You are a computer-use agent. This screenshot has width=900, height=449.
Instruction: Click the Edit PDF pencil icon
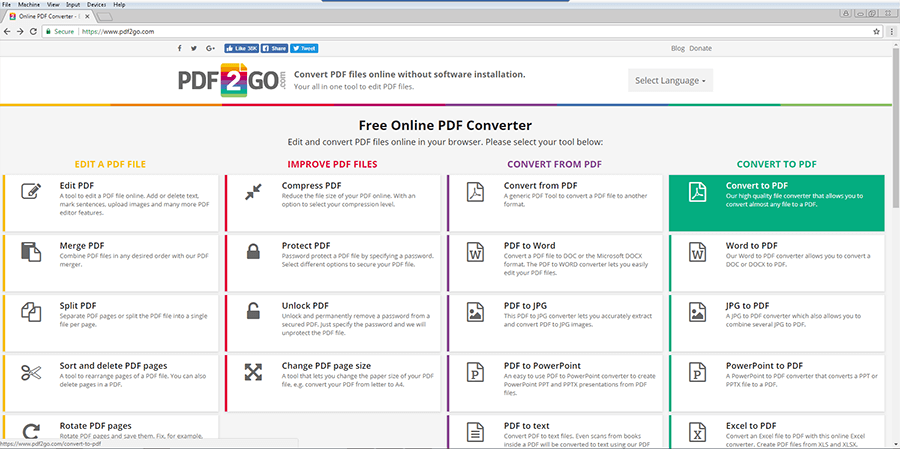(x=31, y=192)
